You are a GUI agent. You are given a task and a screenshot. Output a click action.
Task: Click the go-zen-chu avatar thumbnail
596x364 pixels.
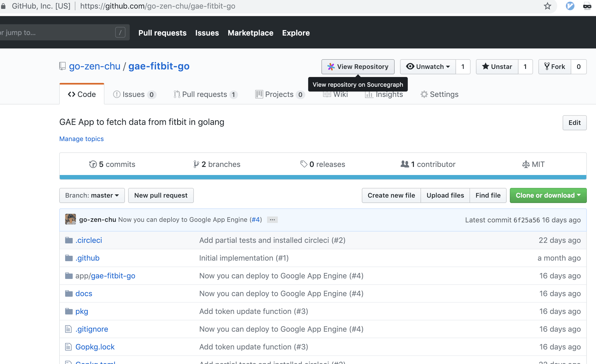[x=71, y=219]
